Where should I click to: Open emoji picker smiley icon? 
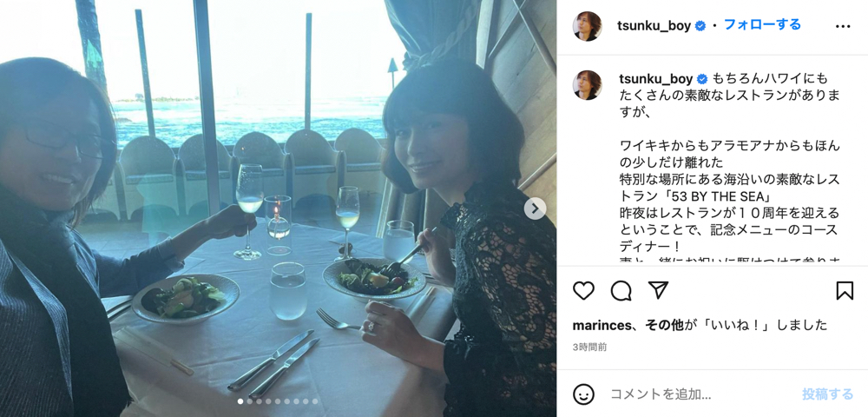click(583, 394)
